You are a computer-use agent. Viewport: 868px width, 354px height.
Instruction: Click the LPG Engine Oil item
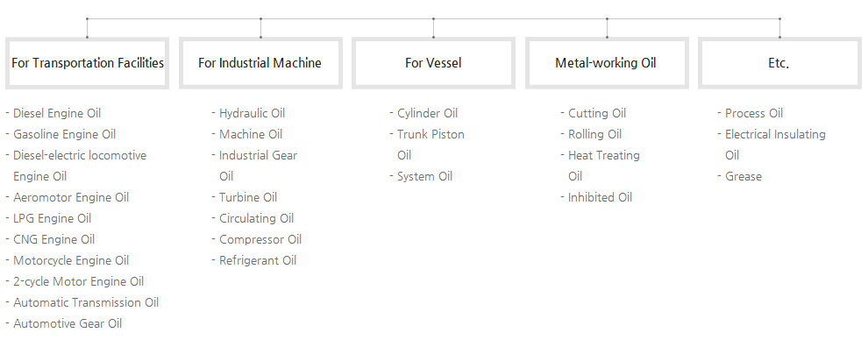pyautogui.click(x=52, y=218)
